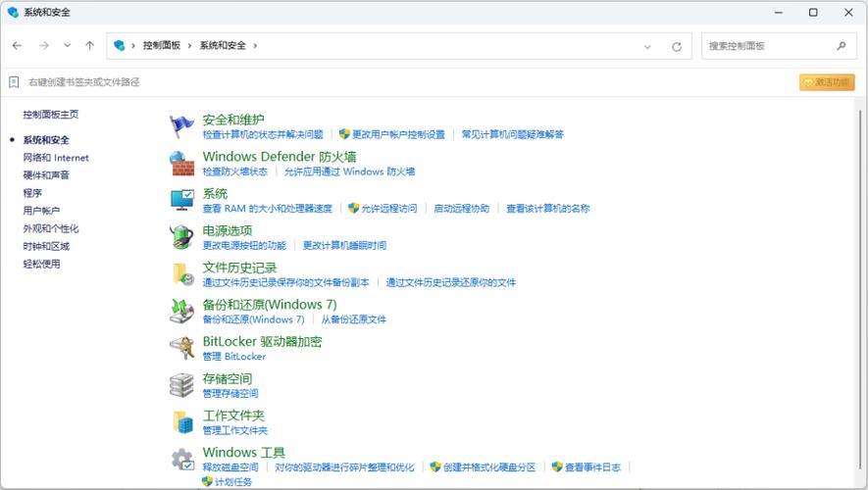Click the 安全和维护 flag icon
The height and width of the screenshot is (490, 868).
(182, 125)
